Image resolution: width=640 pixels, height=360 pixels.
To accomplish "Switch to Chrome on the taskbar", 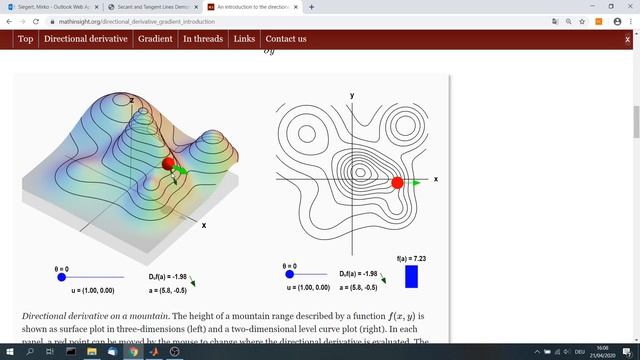I will coord(133,351).
